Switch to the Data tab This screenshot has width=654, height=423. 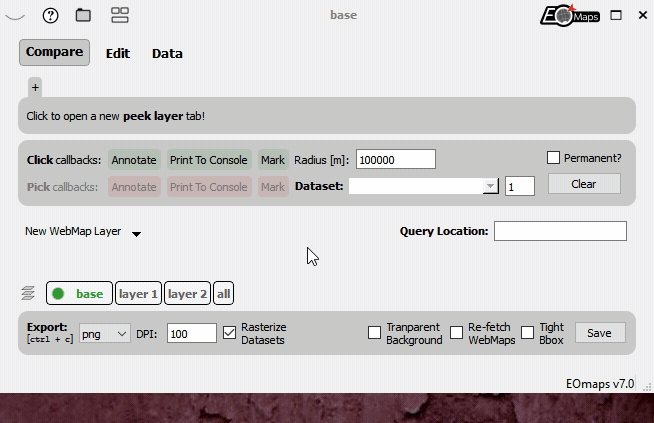pos(167,53)
